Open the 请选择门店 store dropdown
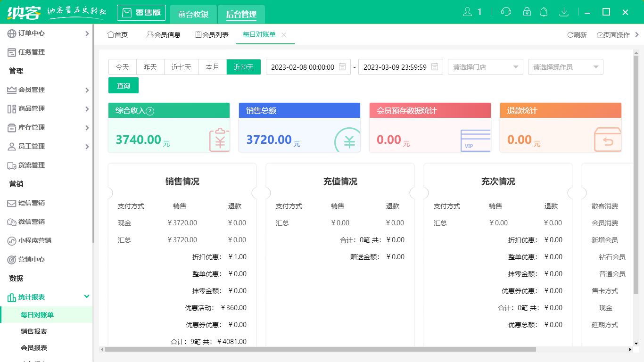Screen dimensions: 644x362 [485, 66]
